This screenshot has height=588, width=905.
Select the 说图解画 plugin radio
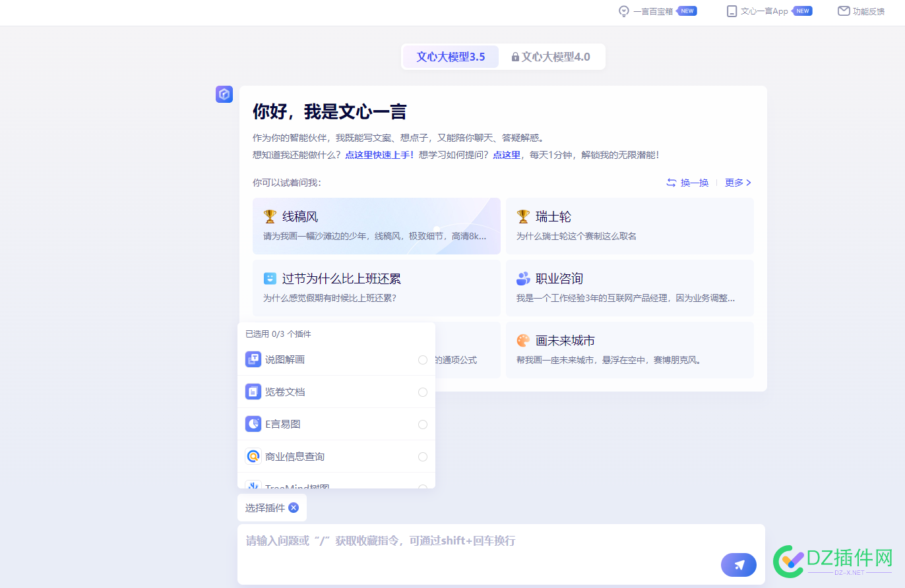pos(423,360)
